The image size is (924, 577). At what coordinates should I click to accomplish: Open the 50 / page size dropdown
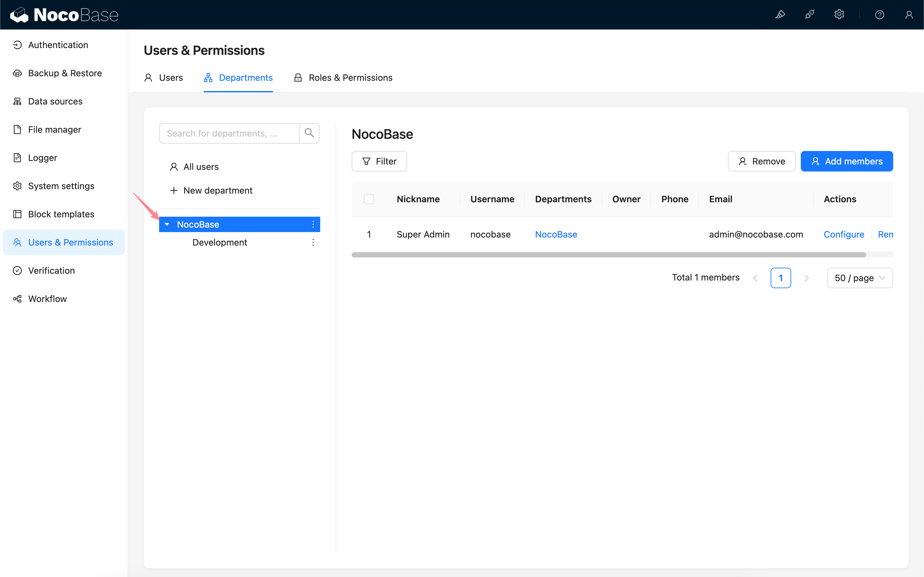(x=860, y=278)
